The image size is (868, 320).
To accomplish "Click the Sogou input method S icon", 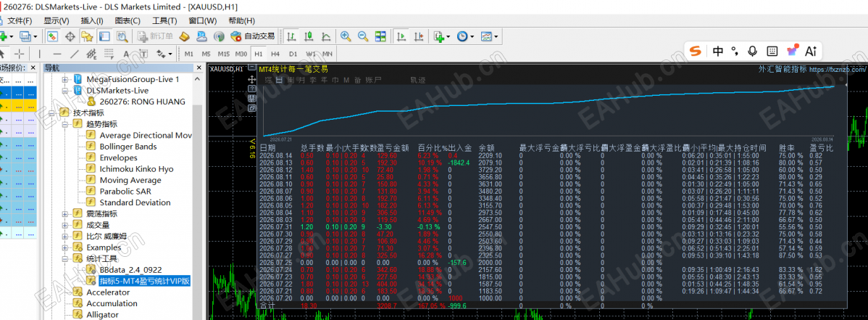I will (x=696, y=51).
